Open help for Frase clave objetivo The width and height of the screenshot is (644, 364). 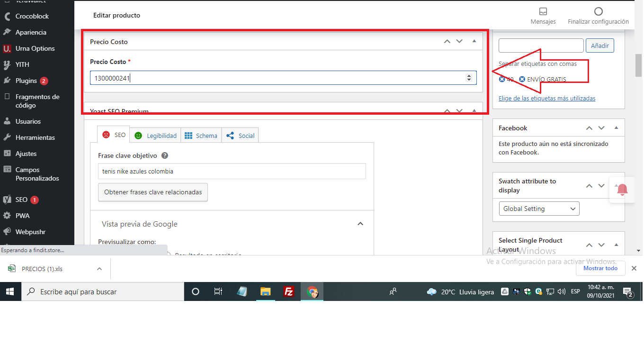(x=165, y=155)
